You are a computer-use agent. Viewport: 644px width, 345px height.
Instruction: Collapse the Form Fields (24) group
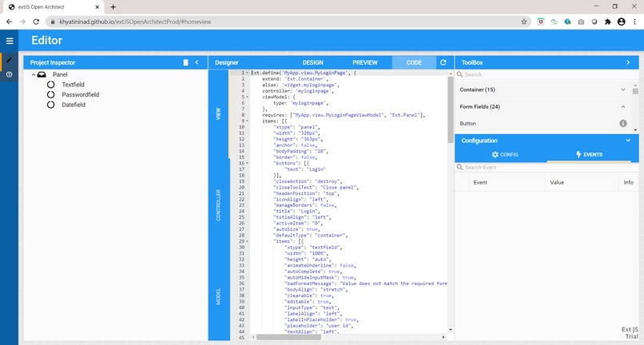(x=623, y=107)
